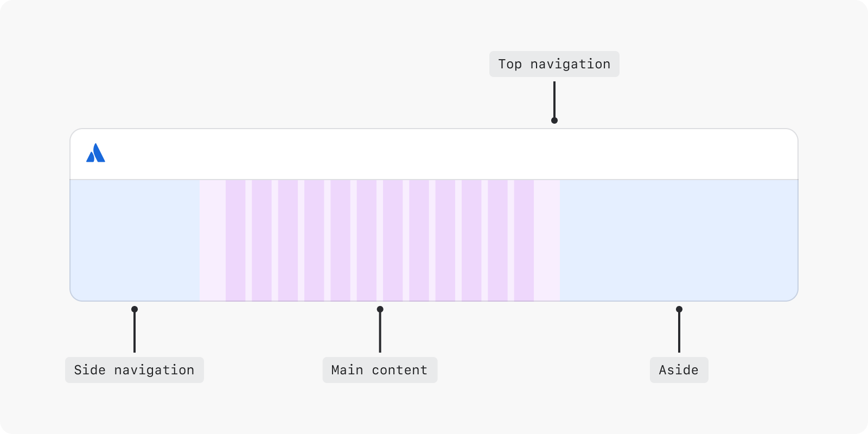
Task: Select the "Top navigation" label
Action: pos(554,64)
